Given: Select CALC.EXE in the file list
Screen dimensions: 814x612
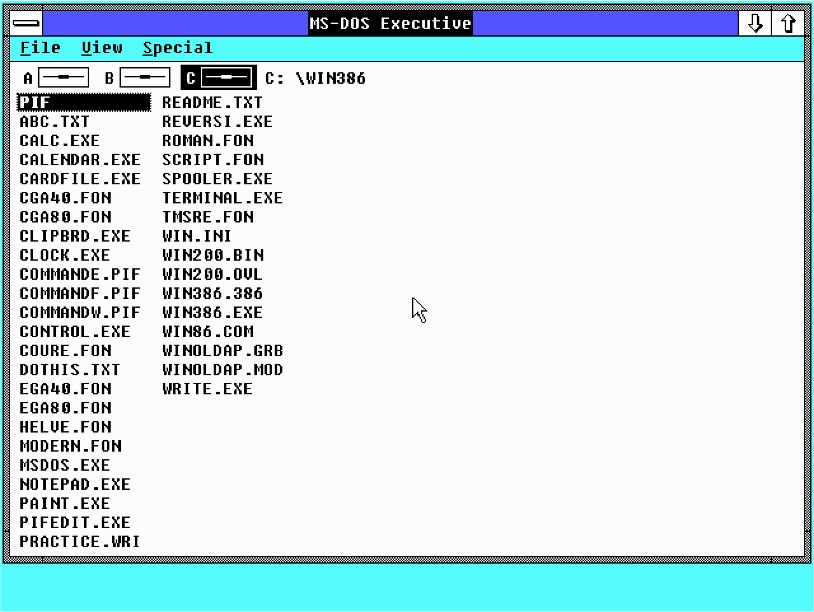Looking at the screenshot, I should click(60, 141).
